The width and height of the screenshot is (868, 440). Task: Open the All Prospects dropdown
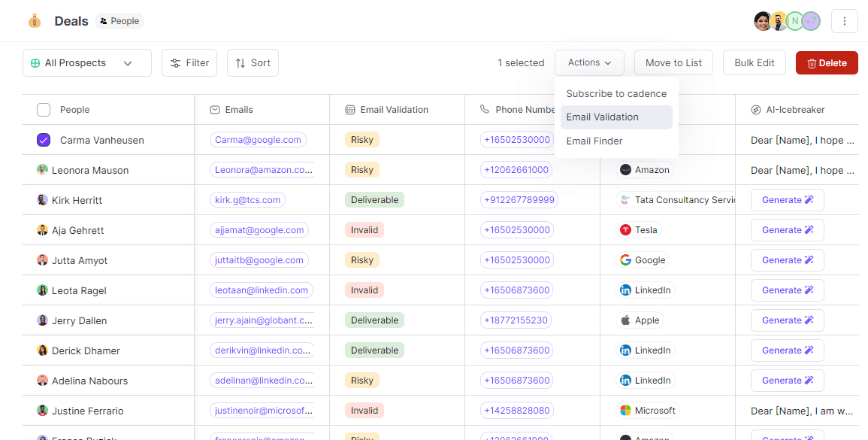tap(128, 63)
